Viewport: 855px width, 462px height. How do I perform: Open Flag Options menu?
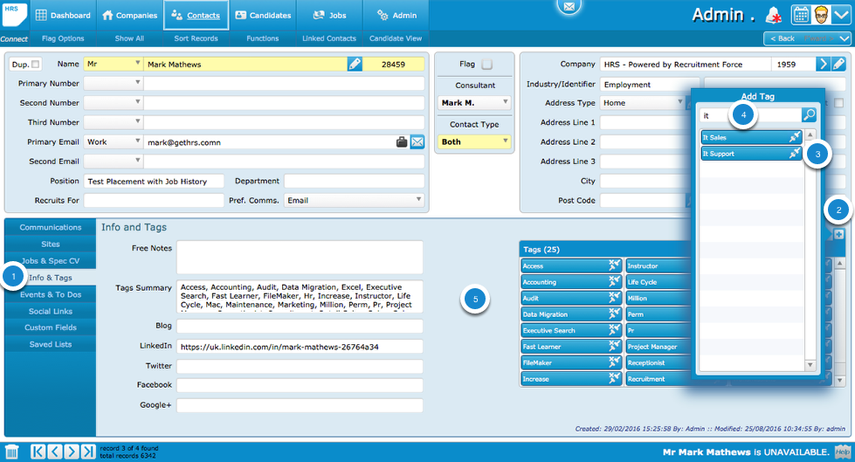click(63, 38)
